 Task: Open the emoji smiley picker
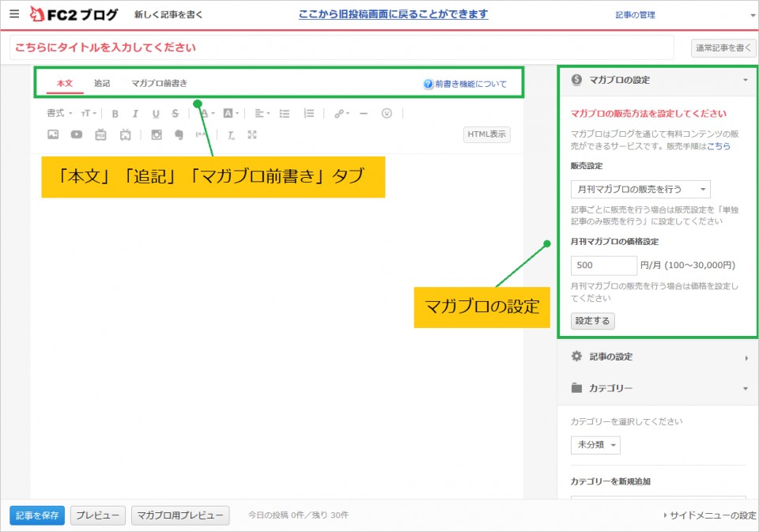click(387, 114)
